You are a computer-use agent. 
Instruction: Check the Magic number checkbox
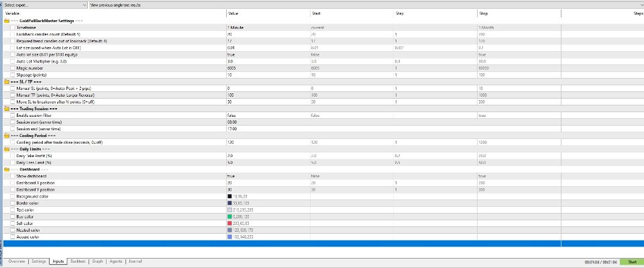[13, 68]
